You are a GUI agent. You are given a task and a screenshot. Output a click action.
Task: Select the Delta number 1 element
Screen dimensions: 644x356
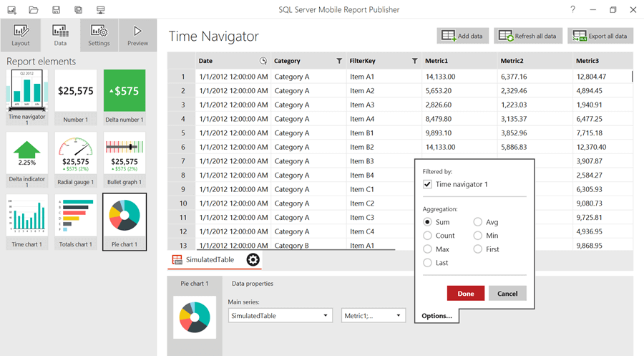point(125,97)
